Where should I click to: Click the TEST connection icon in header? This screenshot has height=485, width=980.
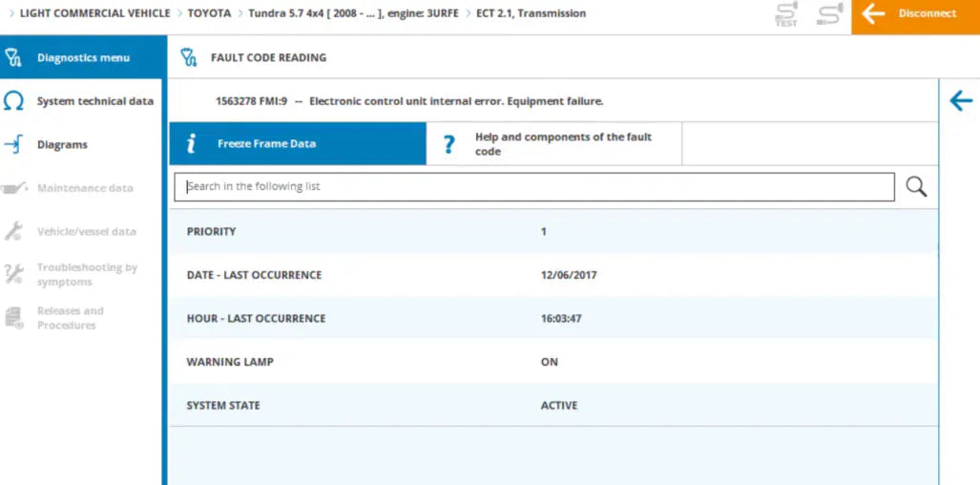tap(785, 14)
